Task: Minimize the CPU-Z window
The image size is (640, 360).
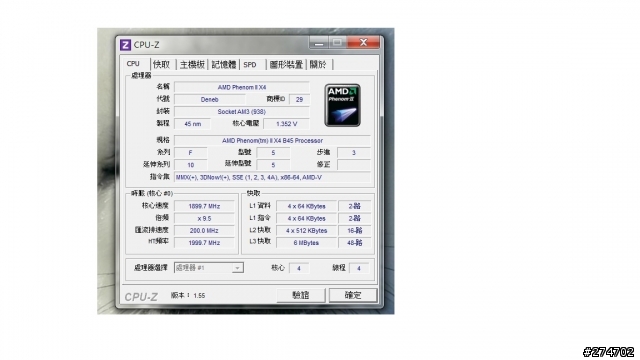Action: tap(319, 42)
